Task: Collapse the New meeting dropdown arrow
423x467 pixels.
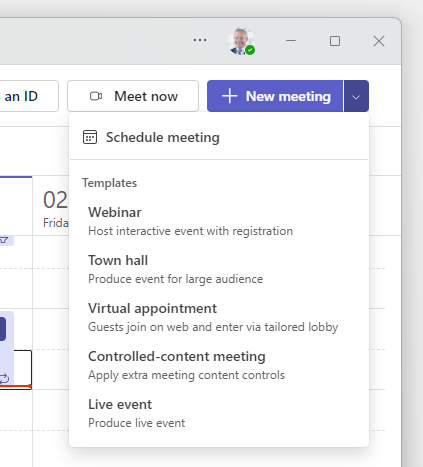Action: pos(356,96)
